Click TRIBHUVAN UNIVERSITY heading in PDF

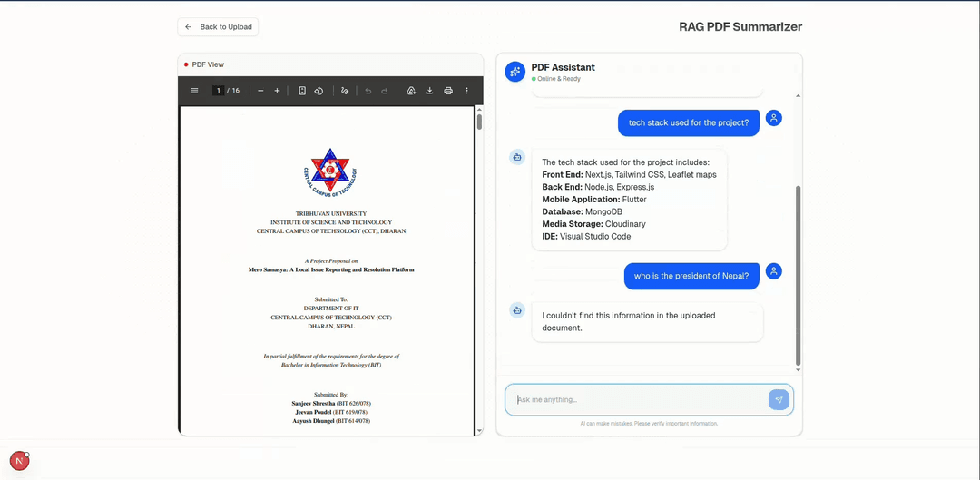click(331, 214)
